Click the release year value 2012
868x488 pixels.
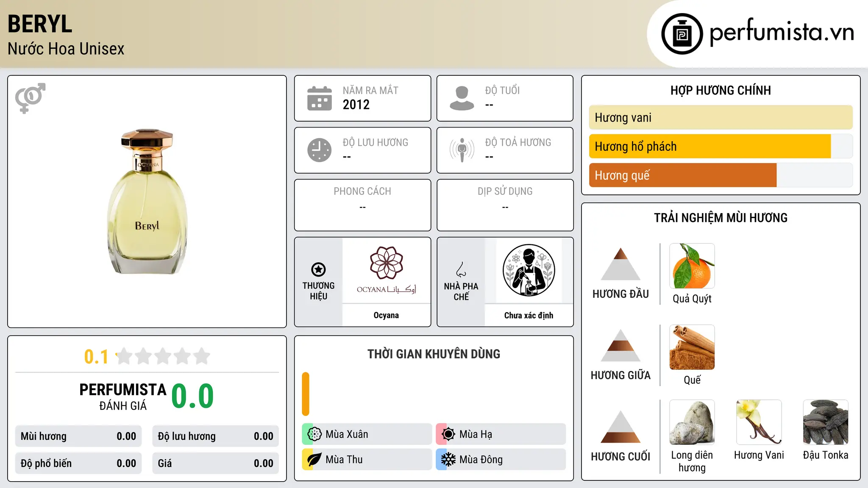pos(356,105)
